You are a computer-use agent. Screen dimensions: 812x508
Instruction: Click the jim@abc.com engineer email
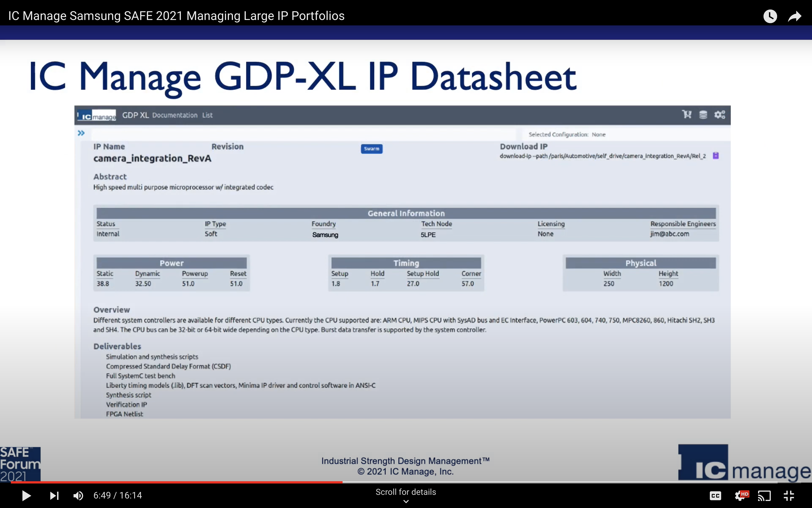(x=669, y=234)
